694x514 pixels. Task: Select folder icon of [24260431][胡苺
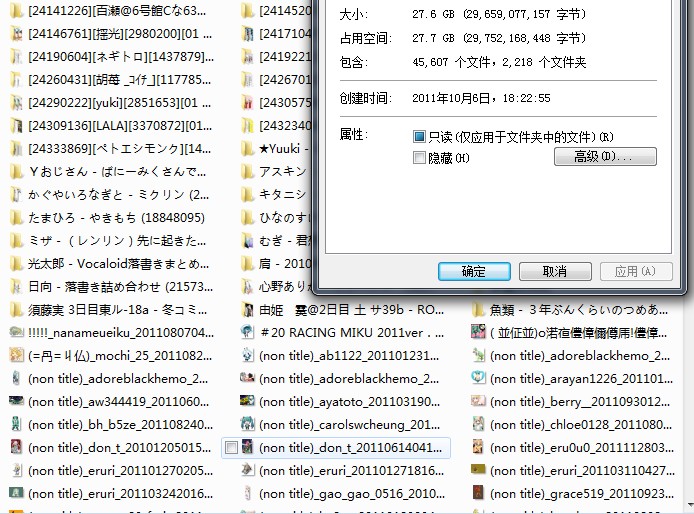point(16,80)
